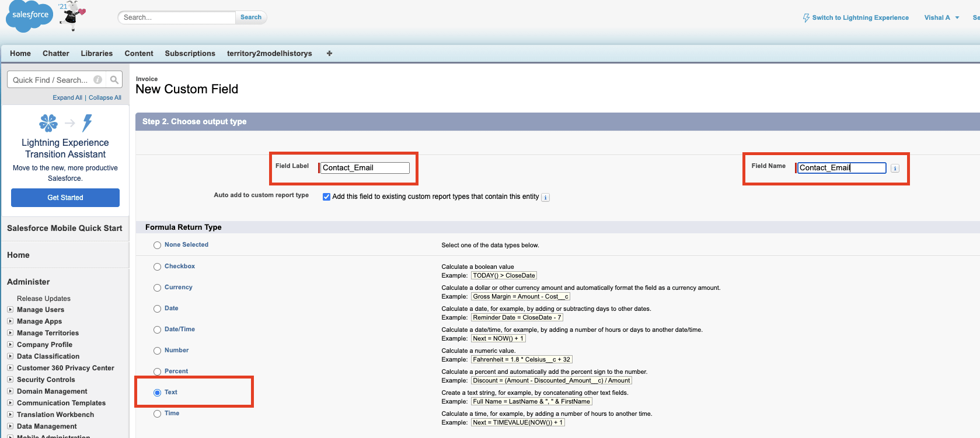Viewport: 980px width, 438px height.
Task: Click the 'Next = NOW() + 1' example
Action: click(x=498, y=339)
